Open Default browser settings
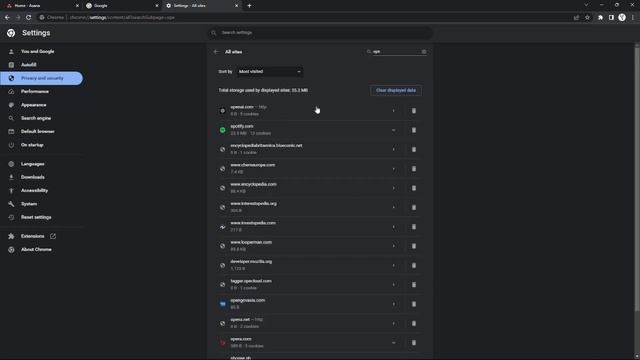Screen dimensions: 640x360 click(x=38, y=131)
